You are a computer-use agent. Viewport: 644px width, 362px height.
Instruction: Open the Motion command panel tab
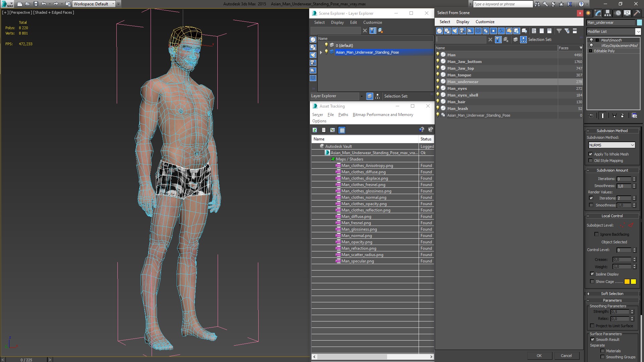click(x=618, y=13)
